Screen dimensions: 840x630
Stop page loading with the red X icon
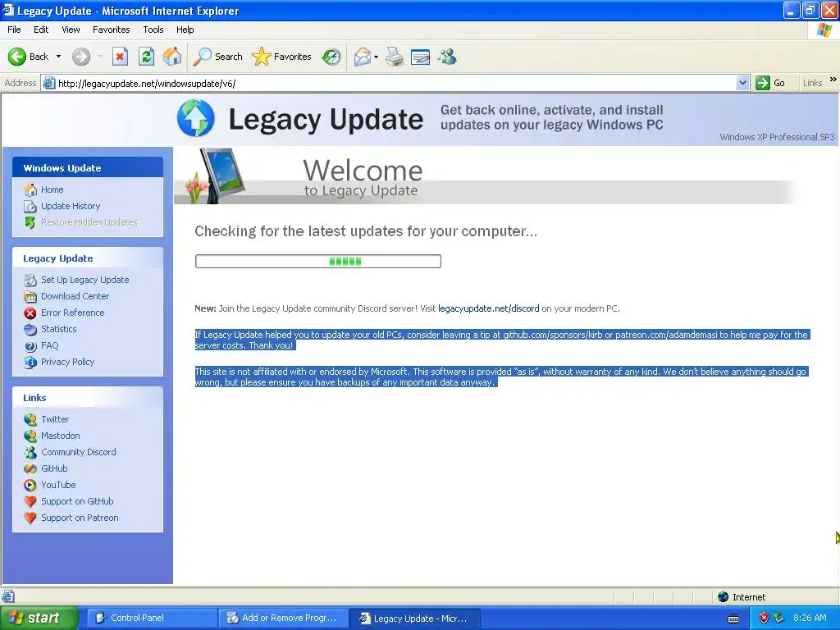pyautogui.click(x=120, y=57)
